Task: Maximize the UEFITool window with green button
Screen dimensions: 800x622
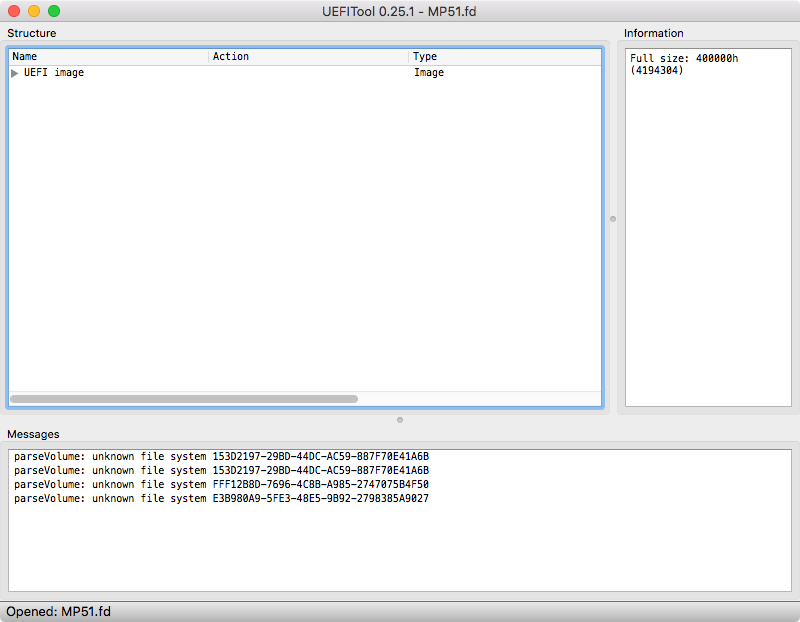Action: point(54,11)
